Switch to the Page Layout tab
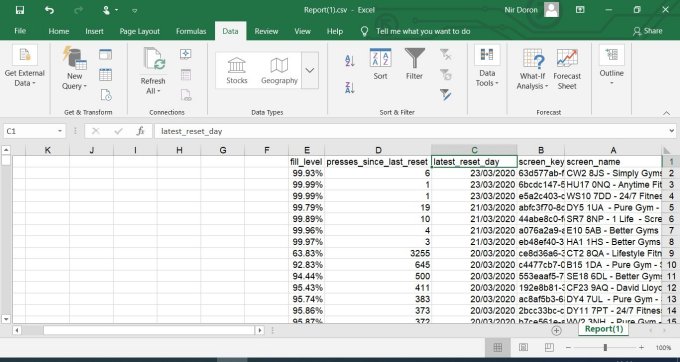Screen dimensions: 680x362 click(x=140, y=31)
